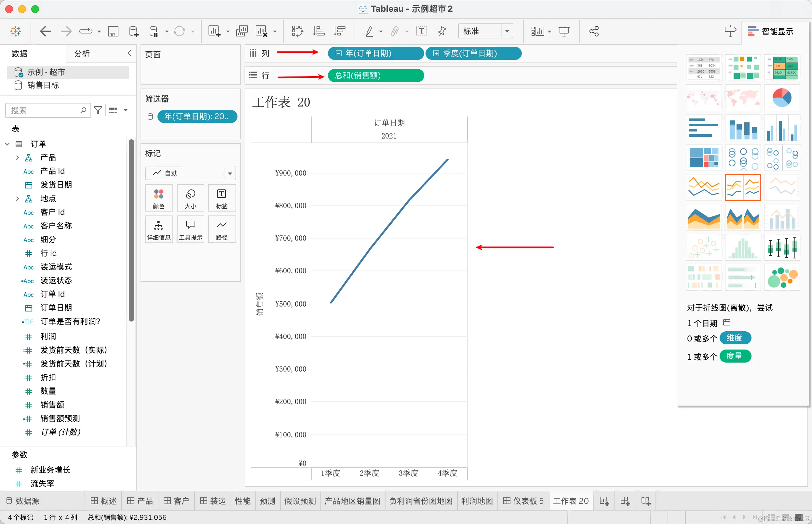812x524 pixels.
Task: Click the new data source icon
Action: pos(134,31)
